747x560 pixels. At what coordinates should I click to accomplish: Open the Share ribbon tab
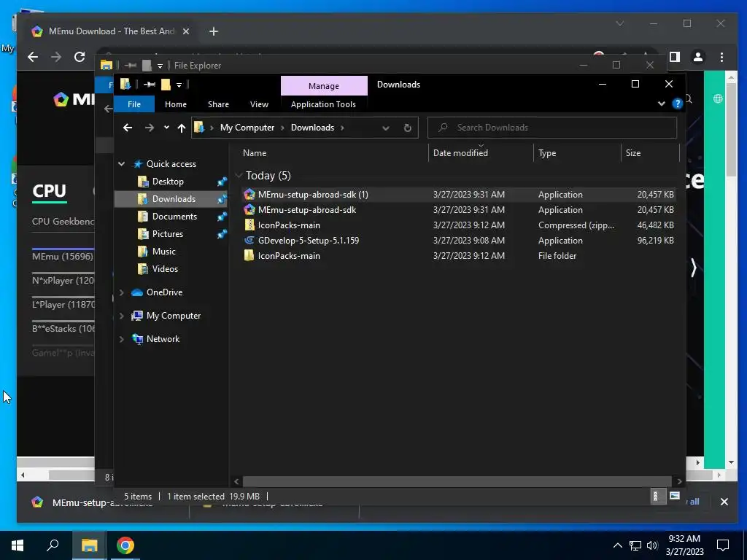[218, 104]
